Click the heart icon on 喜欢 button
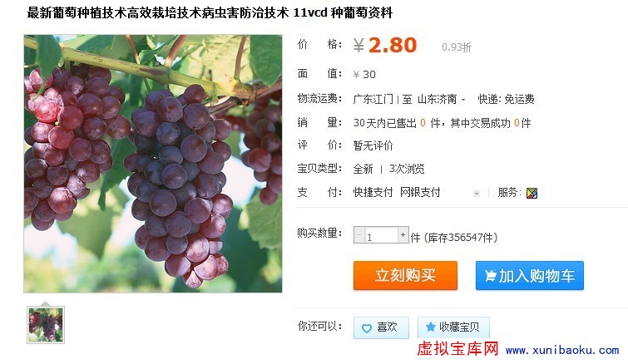This screenshot has height=364, width=628. (x=366, y=328)
